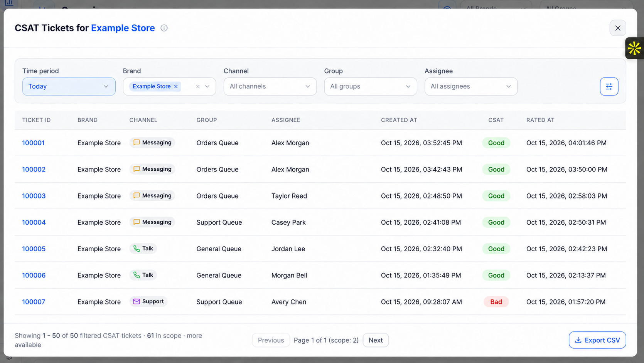Open ticket 100002 link
This screenshot has width=644, height=363.
[34, 170]
